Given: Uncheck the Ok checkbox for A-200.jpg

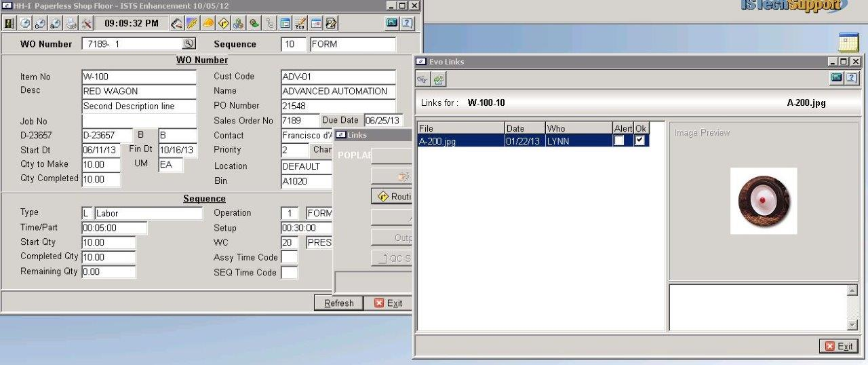Looking at the screenshot, I should (639, 140).
